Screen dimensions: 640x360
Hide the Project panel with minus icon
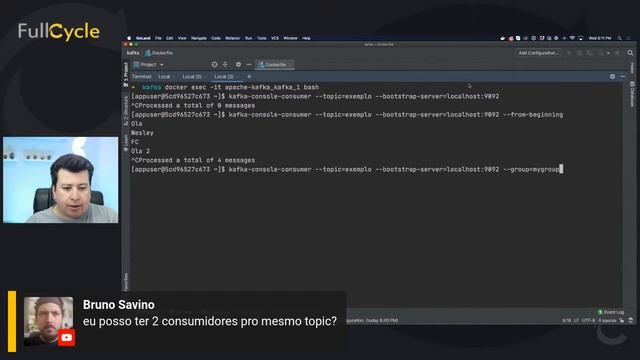tap(249, 64)
